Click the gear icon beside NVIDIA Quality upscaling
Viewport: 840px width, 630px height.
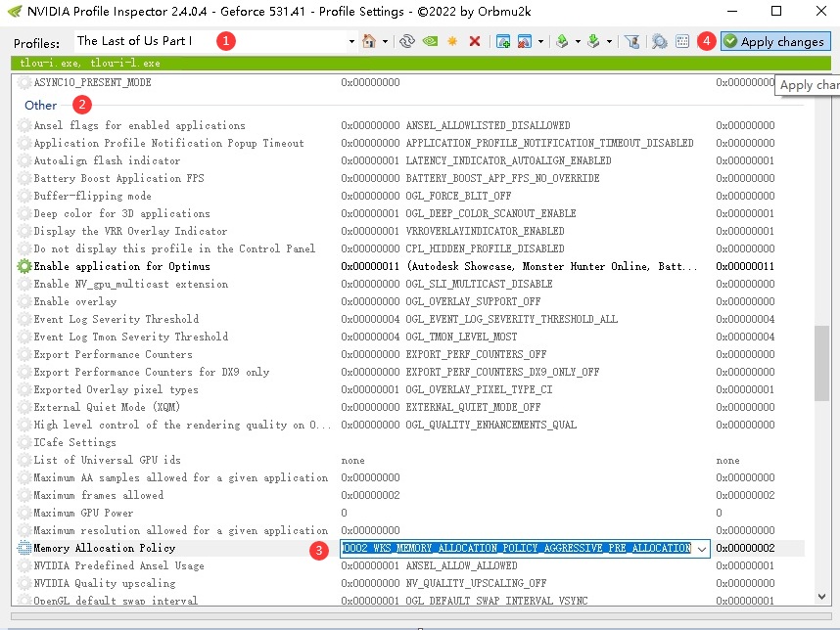coord(24,583)
